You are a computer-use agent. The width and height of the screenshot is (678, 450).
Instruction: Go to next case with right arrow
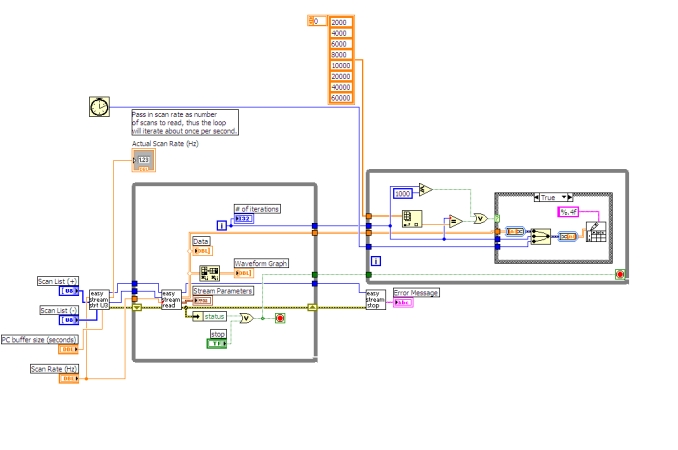570,197
